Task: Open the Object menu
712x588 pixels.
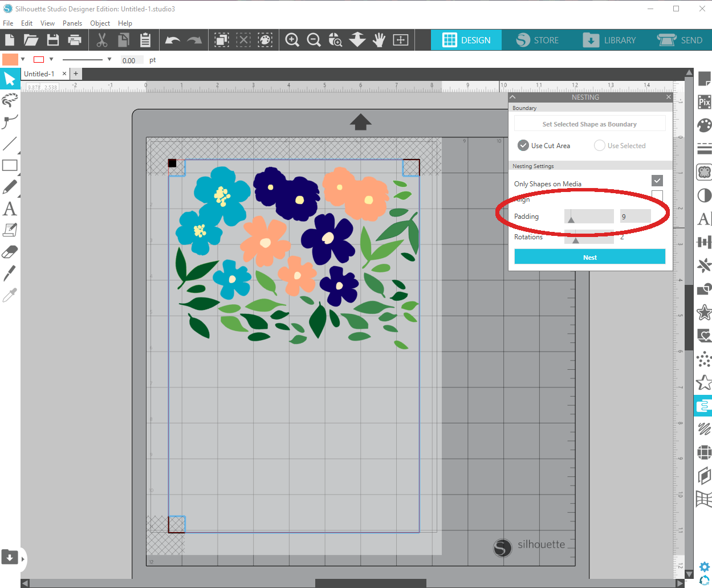Action: [100, 23]
